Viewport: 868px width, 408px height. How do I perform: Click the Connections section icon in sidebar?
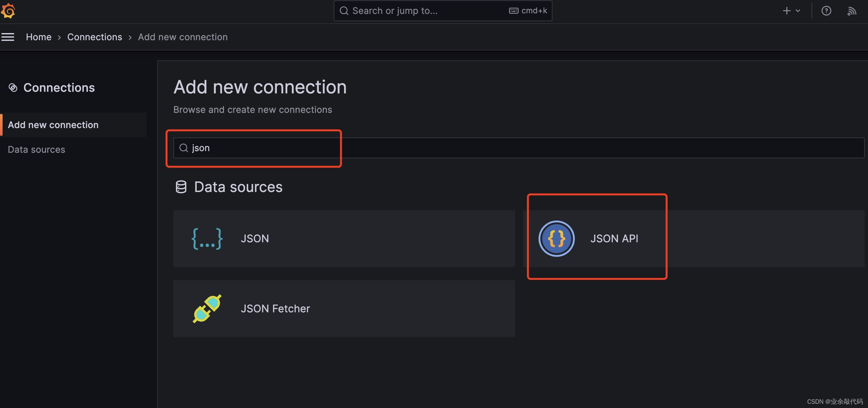(x=13, y=88)
